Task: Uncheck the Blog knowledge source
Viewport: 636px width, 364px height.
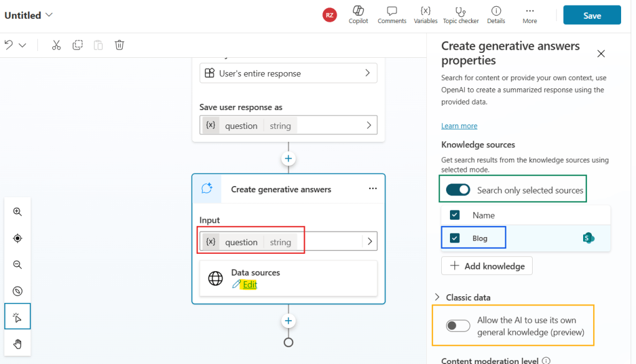Action: pyautogui.click(x=454, y=237)
